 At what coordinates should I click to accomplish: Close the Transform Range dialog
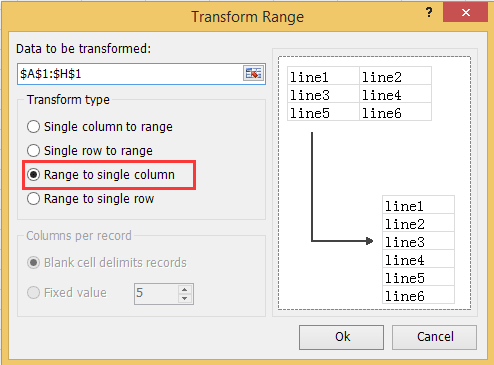tap(465, 12)
